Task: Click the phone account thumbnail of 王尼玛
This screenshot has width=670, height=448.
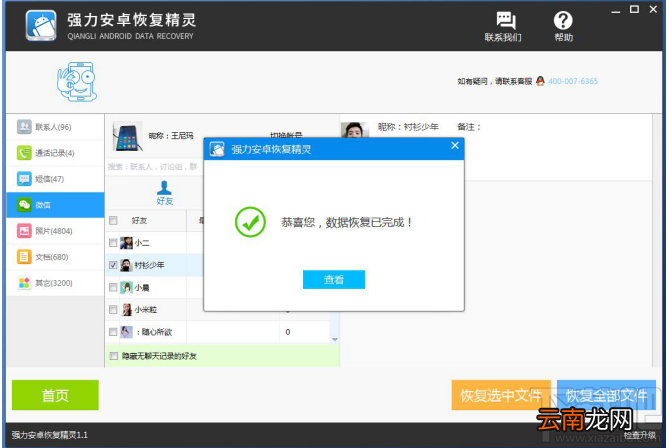Action: (x=127, y=136)
